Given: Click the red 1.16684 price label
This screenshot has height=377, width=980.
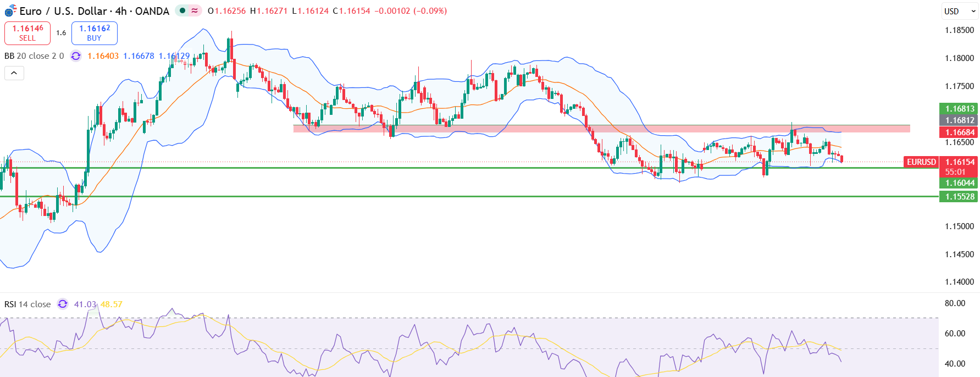Looking at the screenshot, I should click(959, 132).
